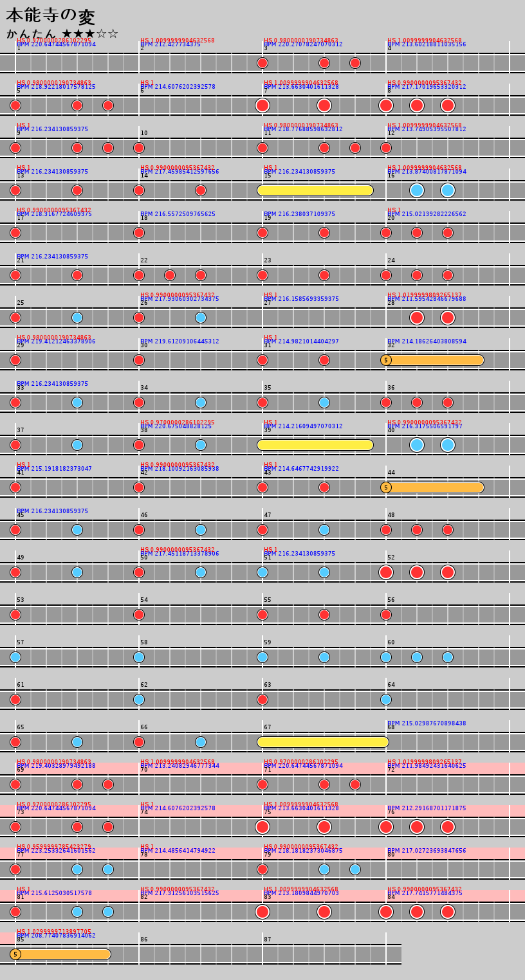Image resolution: width=525 pixels, height=980 pixels.
Task: Select the blue note in measure 64
Action: click(386, 700)
